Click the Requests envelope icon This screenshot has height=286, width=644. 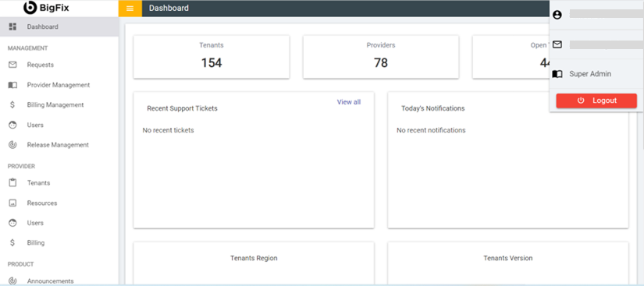(x=12, y=65)
